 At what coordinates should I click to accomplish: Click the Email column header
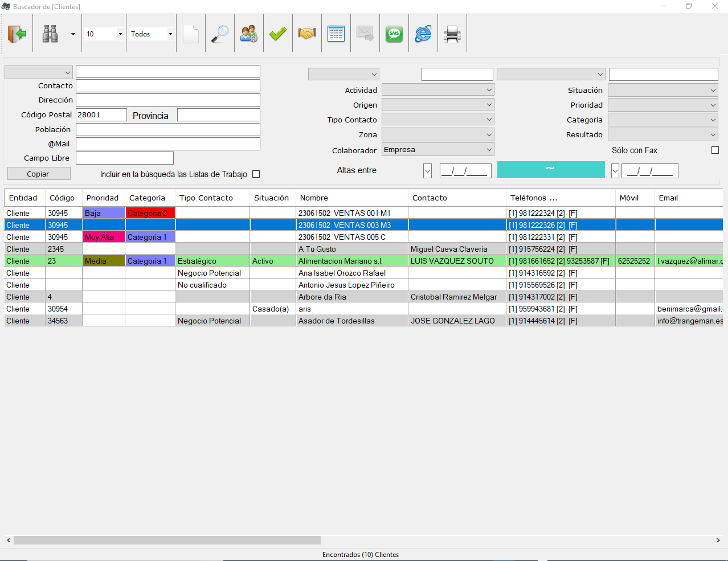coord(689,198)
